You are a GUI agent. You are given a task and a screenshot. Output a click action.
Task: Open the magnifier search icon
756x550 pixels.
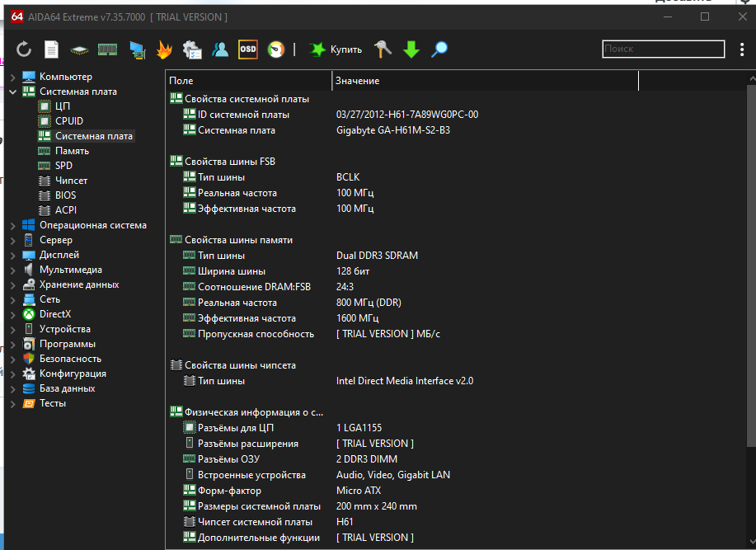(439, 49)
